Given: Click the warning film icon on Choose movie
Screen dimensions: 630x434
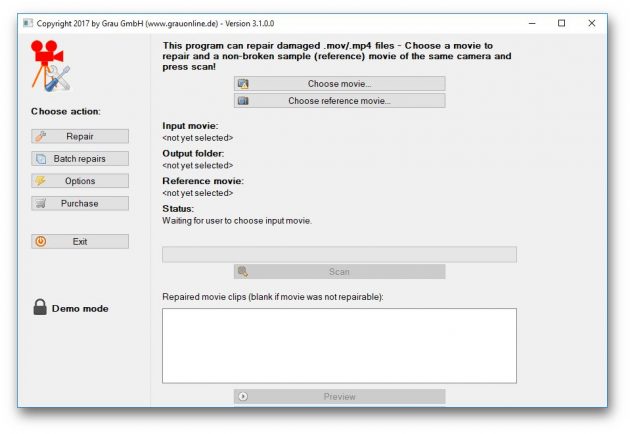Looking at the screenshot, I should point(243,84).
